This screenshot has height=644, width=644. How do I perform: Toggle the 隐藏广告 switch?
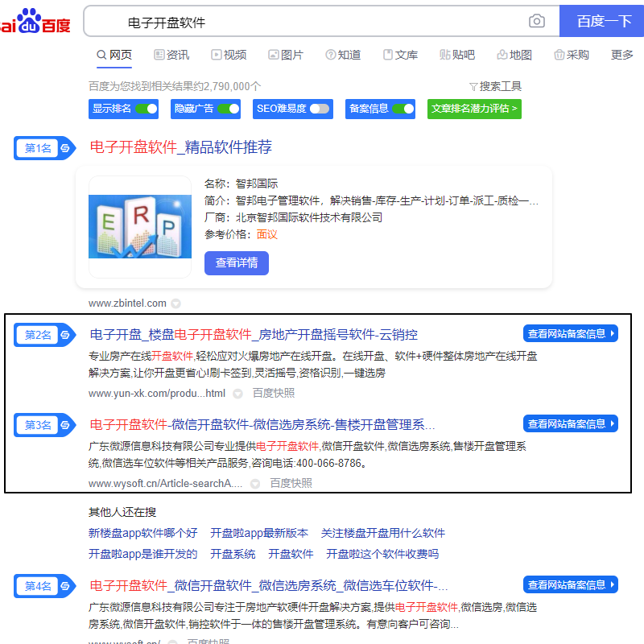pos(229,109)
